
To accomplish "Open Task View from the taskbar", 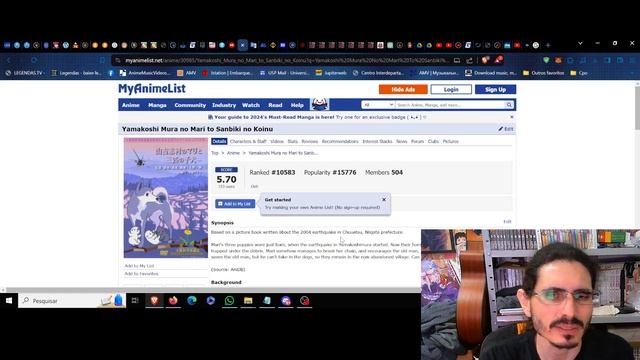I will 135,301.
